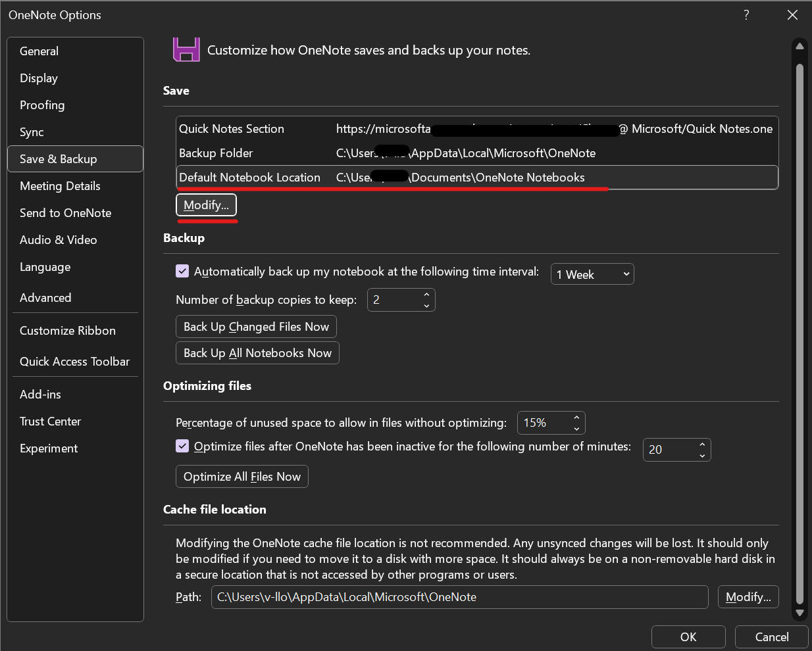Uncheck optimizing files after OneNote inactivity
The height and width of the screenshot is (651, 812).
click(182, 446)
